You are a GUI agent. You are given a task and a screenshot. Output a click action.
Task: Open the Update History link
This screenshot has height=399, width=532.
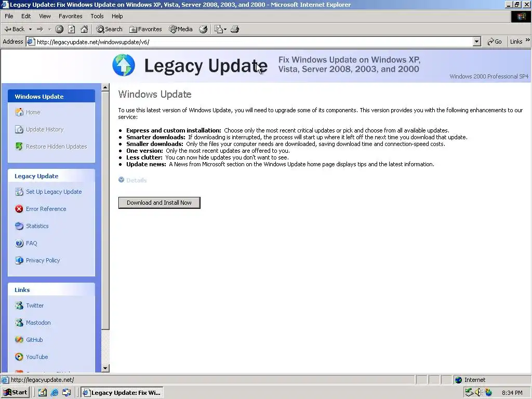45,129
